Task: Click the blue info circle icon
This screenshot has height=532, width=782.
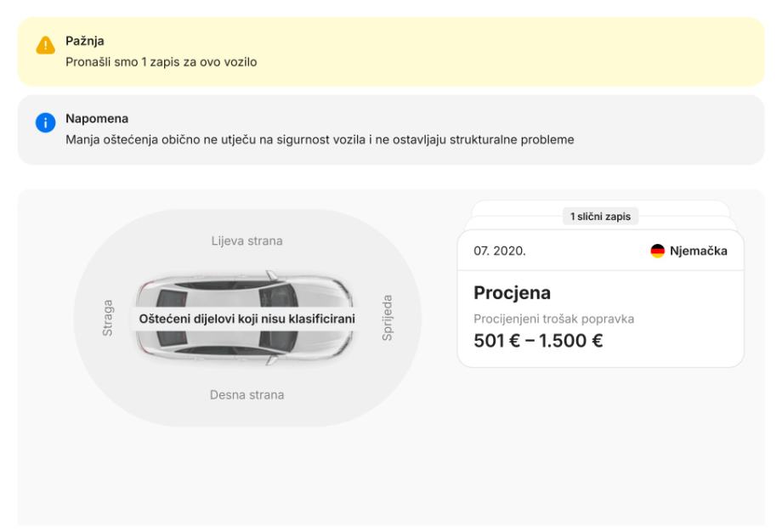Action: pos(44,126)
